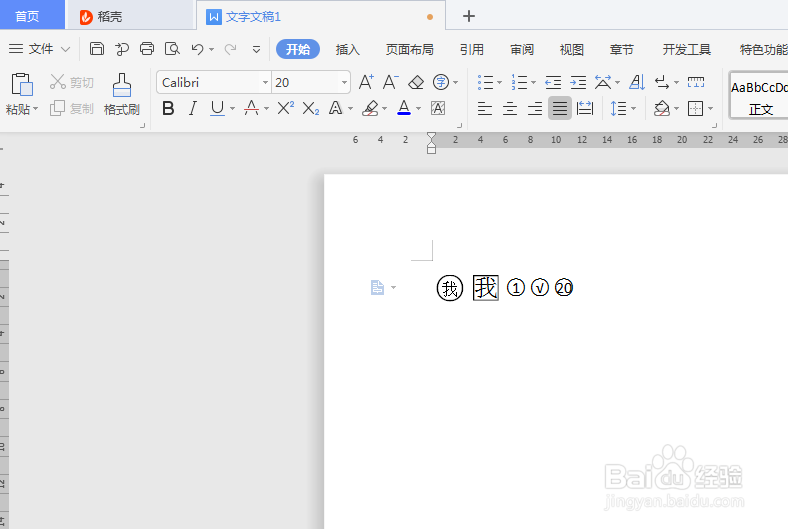Toggle left text alignment

point(484,108)
